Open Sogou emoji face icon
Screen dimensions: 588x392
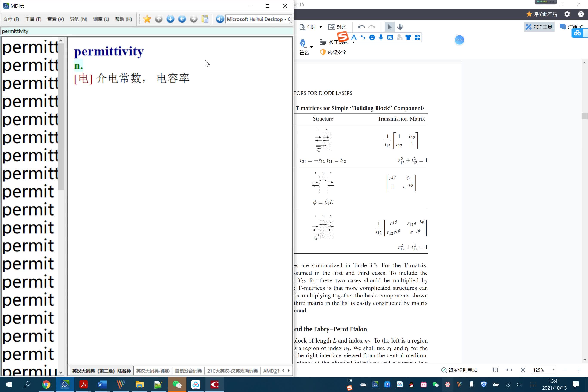[372, 37]
